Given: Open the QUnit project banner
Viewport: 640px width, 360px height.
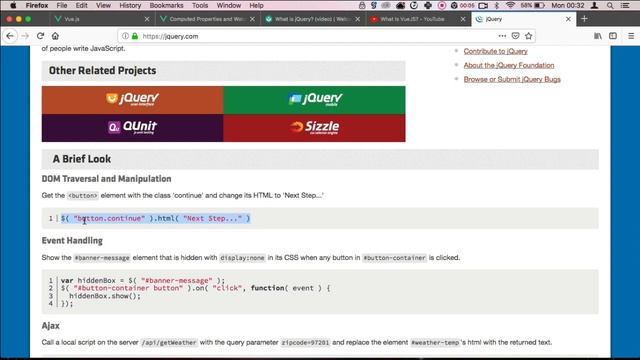Looking at the screenshot, I should 132,128.
